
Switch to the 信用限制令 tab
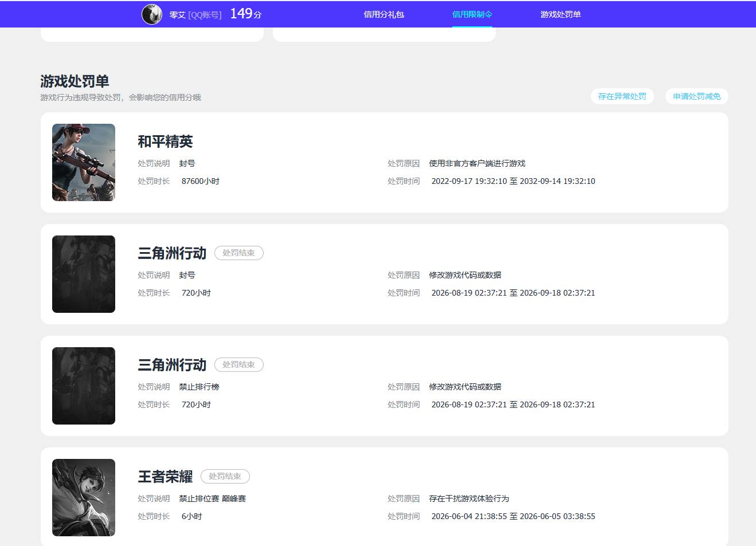[472, 14]
